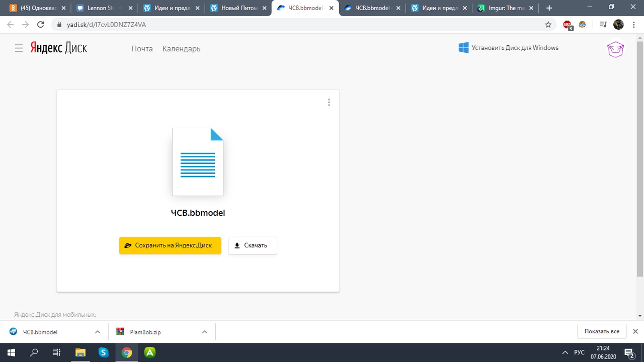Viewport: 644px width, 362px height.
Task: Click the owl-face extension icon
Action: [583, 24]
